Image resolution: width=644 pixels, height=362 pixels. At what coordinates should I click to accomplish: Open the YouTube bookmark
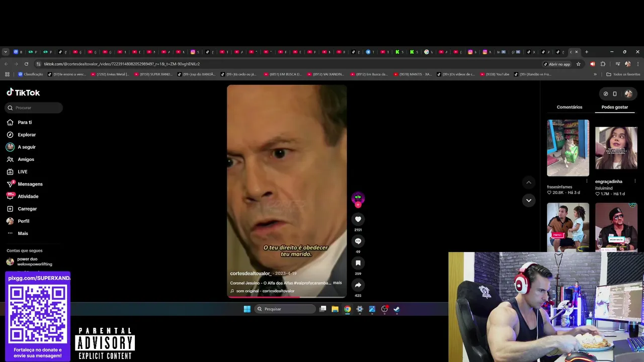tap(495, 74)
